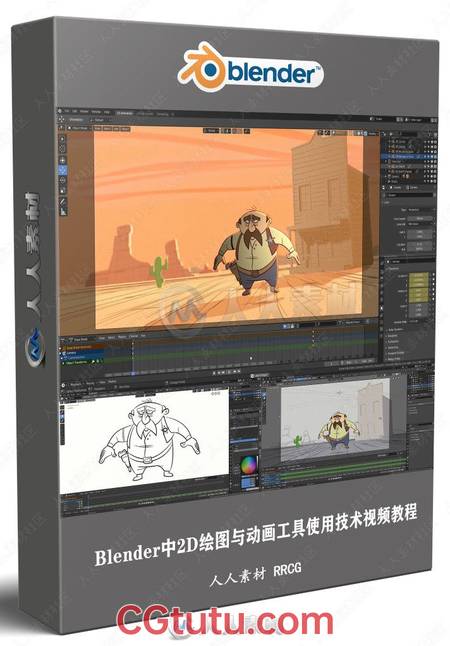Select the box select tool in viewport toolbar

[63, 138]
